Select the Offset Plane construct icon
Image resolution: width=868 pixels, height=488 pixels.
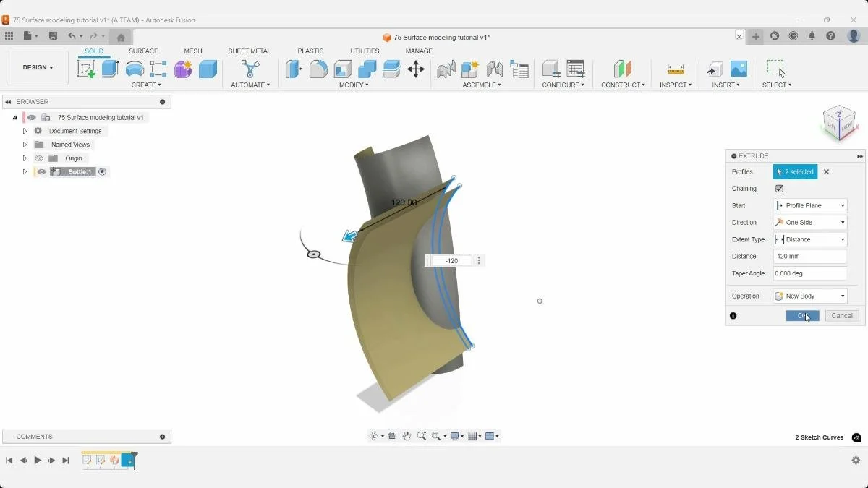[x=623, y=69]
